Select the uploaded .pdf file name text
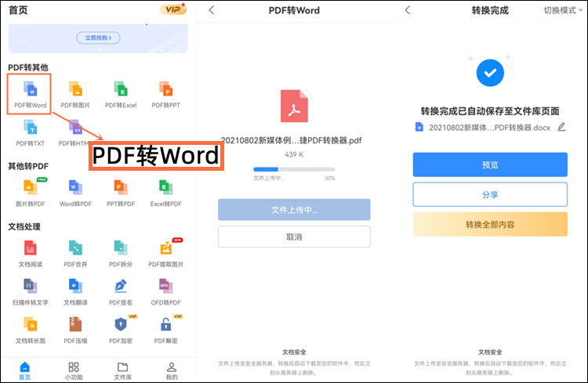 tap(292, 140)
